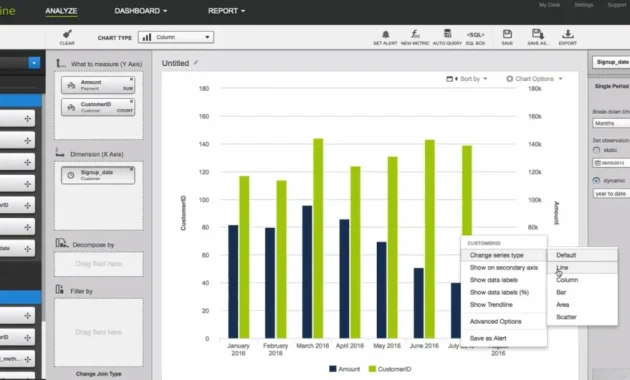Remove the CustomerID measure with its X
Screen dimensions: 630x380
pos(131,102)
